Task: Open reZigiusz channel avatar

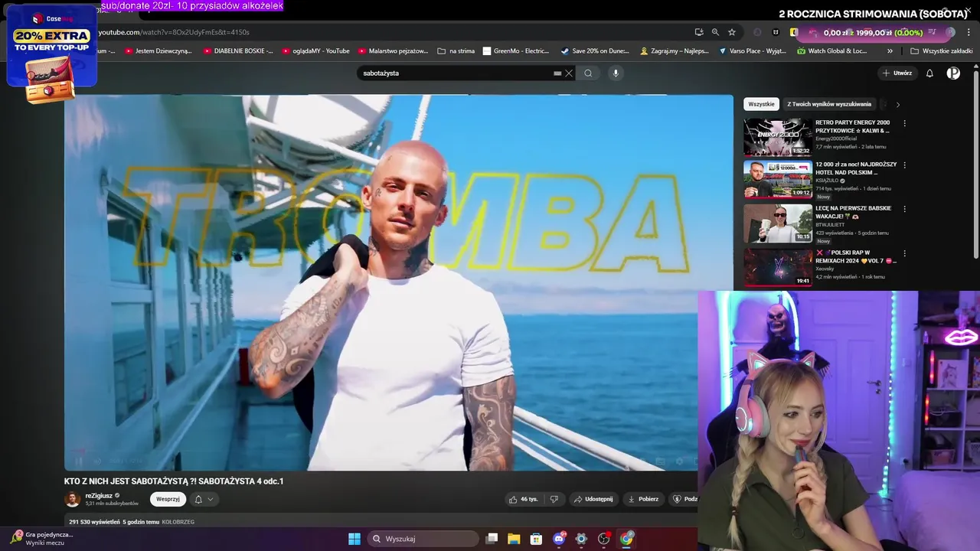Action: (72, 499)
